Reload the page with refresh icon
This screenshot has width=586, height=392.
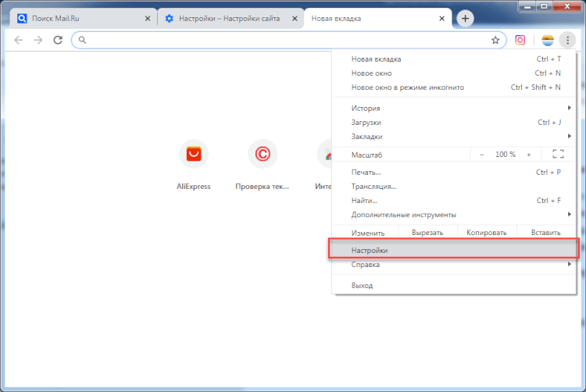(58, 40)
